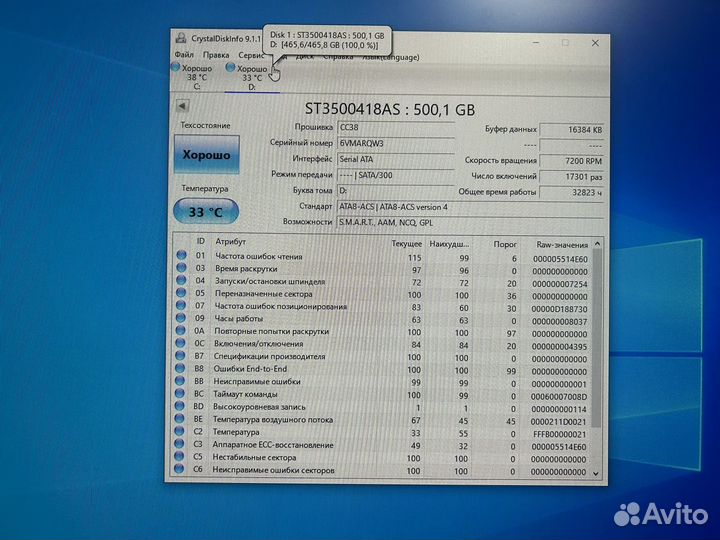Click the Интерфейс field Serial ATA
The height and width of the screenshot is (540, 720).
click(x=395, y=159)
